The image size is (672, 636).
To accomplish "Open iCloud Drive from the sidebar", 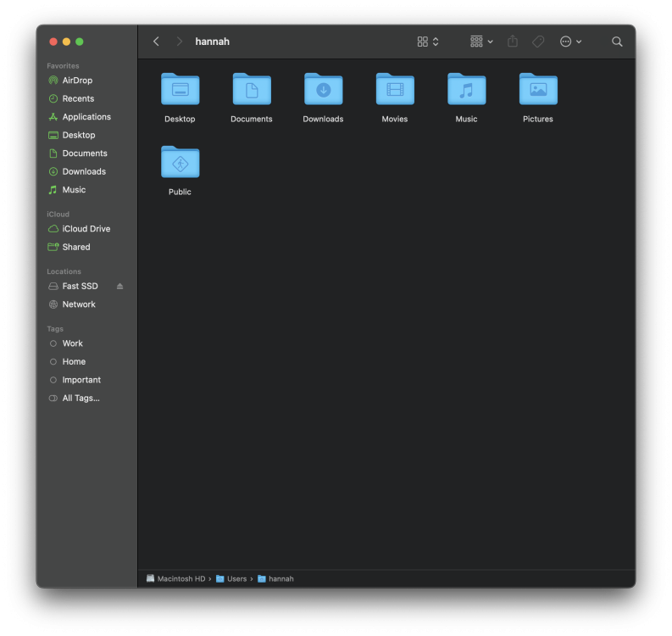I will pos(86,229).
